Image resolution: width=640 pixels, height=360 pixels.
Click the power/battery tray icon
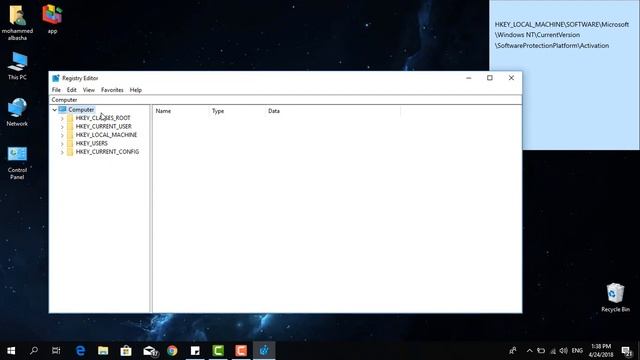(x=541, y=351)
